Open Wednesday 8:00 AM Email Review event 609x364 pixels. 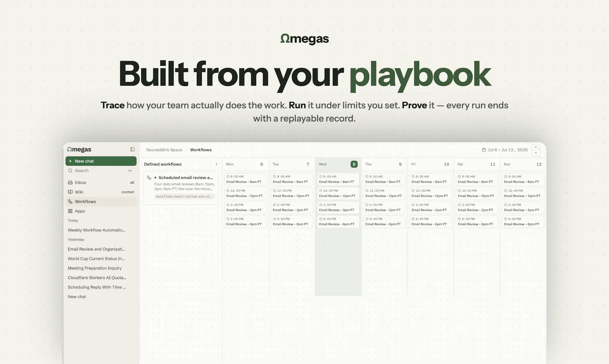[x=338, y=179]
